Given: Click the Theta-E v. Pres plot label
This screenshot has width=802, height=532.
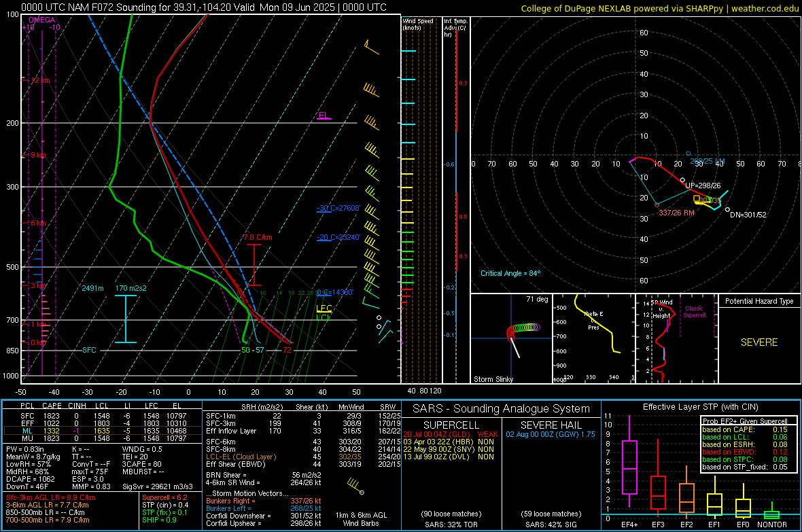Looking at the screenshot, I should [x=593, y=321].
